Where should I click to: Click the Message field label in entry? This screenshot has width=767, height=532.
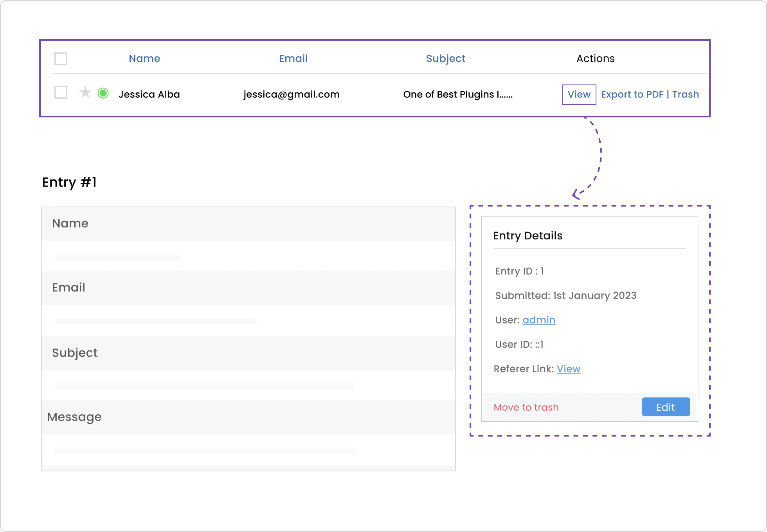click(x=74, y=417)
